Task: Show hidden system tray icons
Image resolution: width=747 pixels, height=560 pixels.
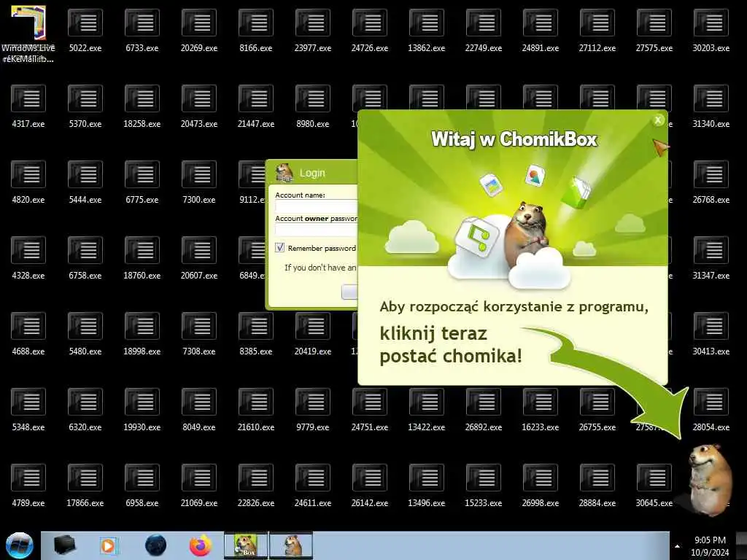Action: [678, 546]
